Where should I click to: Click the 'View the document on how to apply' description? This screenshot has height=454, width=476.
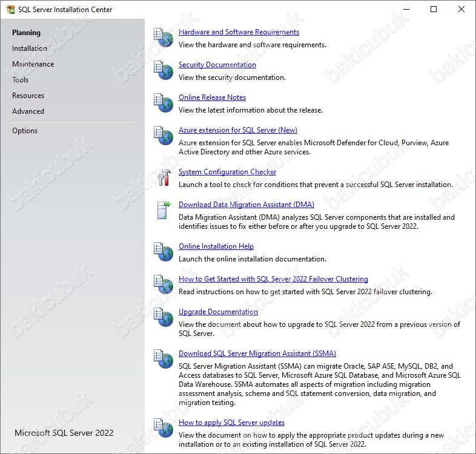[x=311, y=439]
